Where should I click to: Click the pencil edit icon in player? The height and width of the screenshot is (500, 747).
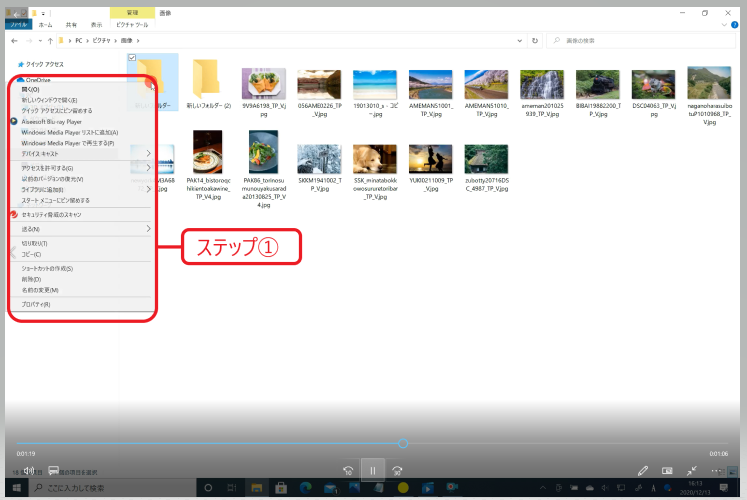pos(643,470)
